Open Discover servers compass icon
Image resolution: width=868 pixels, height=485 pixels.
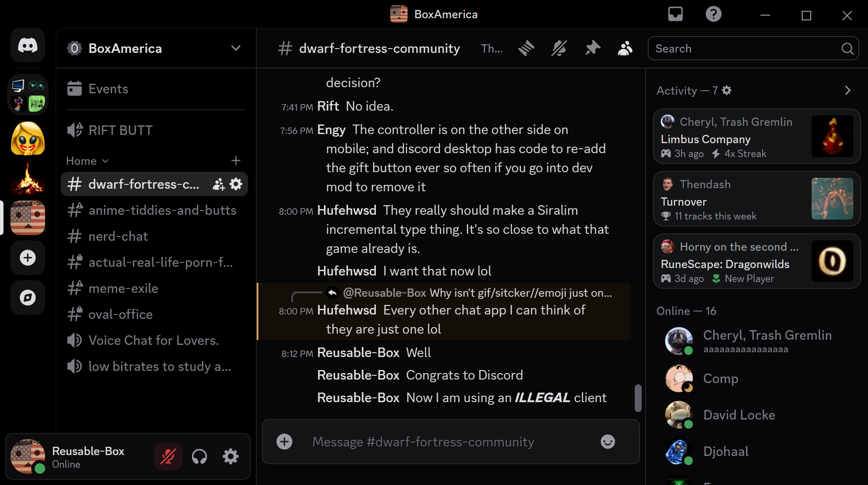[x=28, y=298]
